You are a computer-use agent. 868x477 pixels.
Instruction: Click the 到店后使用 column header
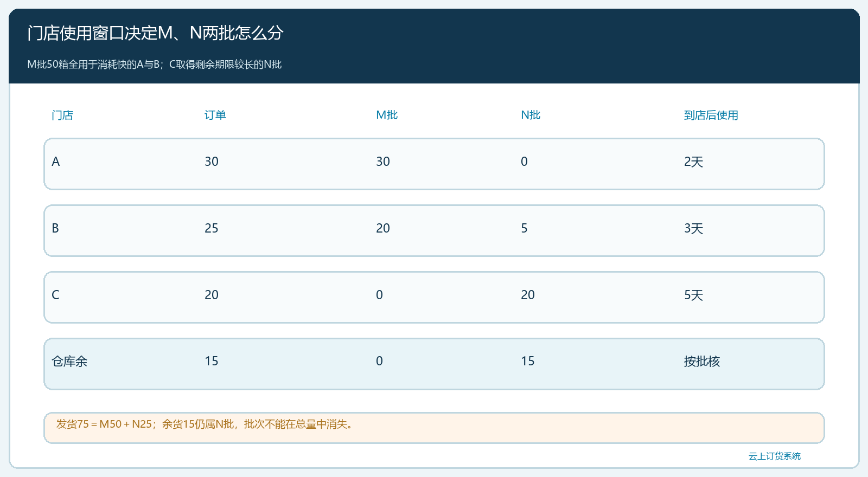click(711, 115)
